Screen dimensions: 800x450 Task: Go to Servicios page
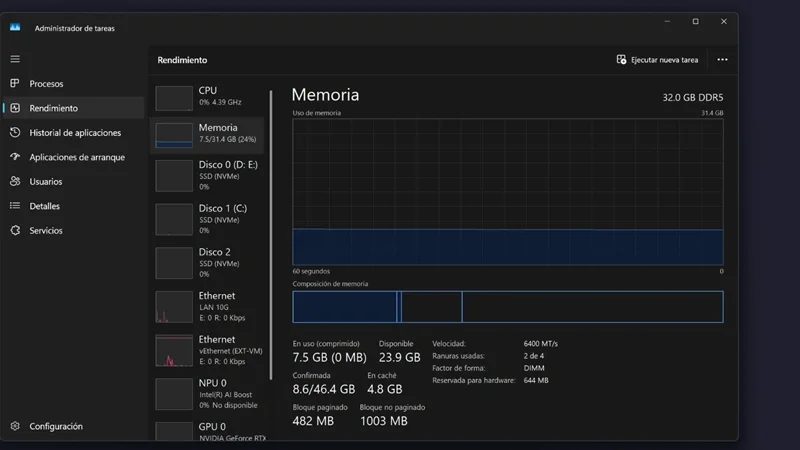coord(46,231)
